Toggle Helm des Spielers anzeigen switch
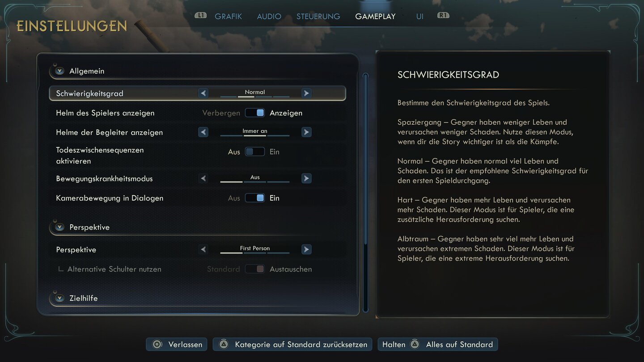The image size is (644, 362). click(x=255, y=113)
